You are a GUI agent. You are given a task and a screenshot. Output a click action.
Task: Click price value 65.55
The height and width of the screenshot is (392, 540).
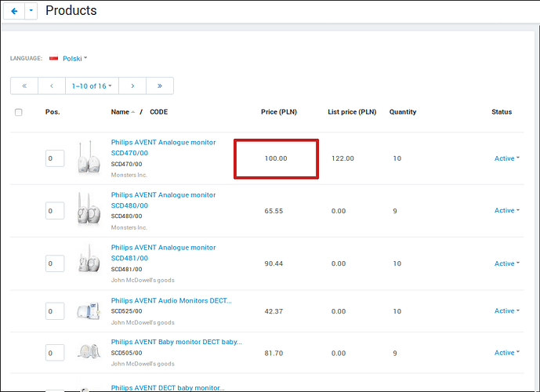(x=274, y=211)
